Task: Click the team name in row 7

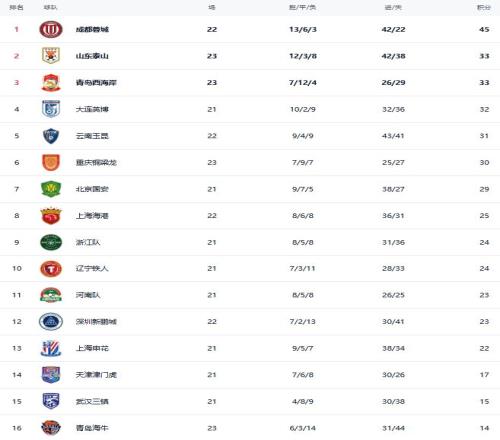Action: [92, 189]
